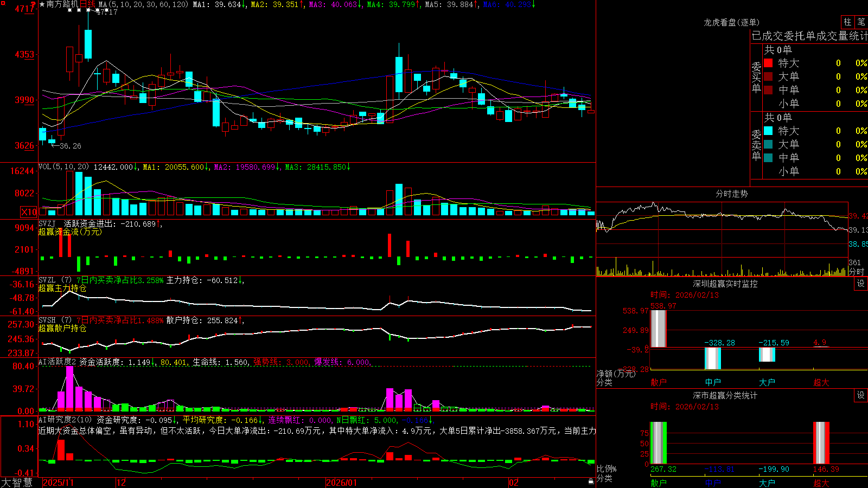Toggle the 笔 tick view button

861,22
